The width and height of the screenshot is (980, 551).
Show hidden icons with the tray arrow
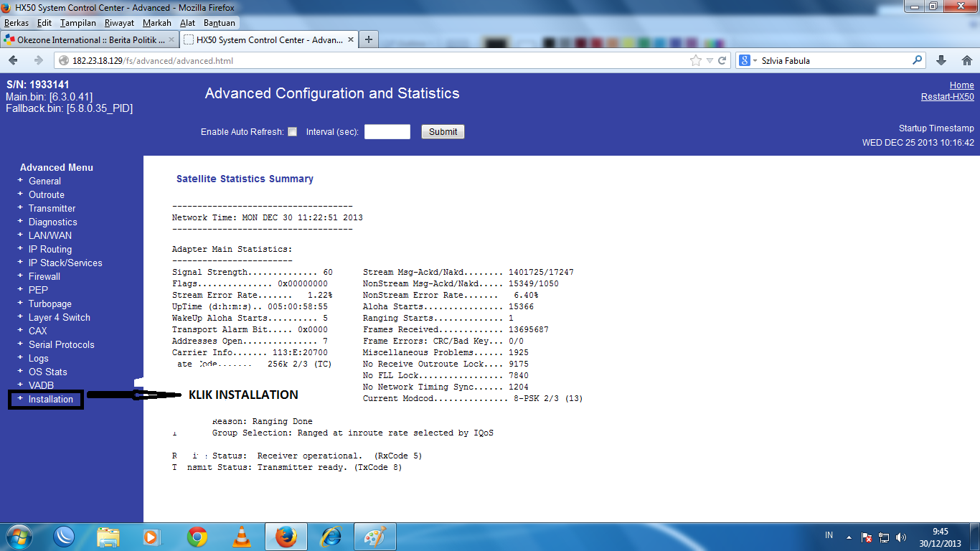tap(849, 536)
